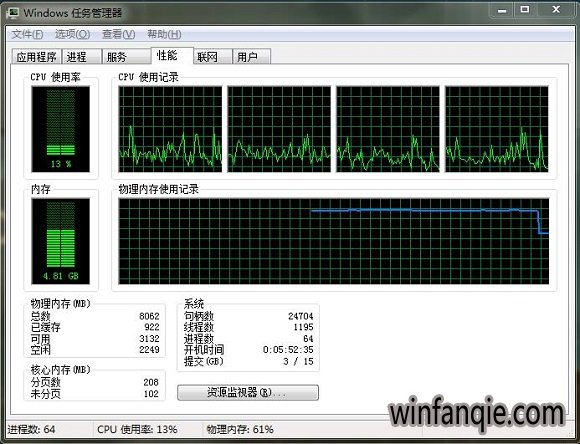Viewport: 580px width, 444px height.
Task: Click the 句柄数 value 24704
Action: [301, 316]
